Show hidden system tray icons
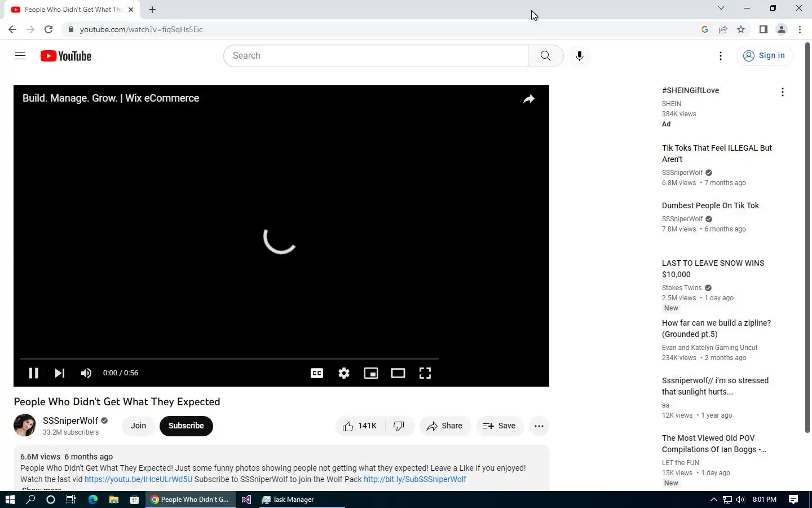The height and width of the screenshot is (508, 812). [713, 500]
